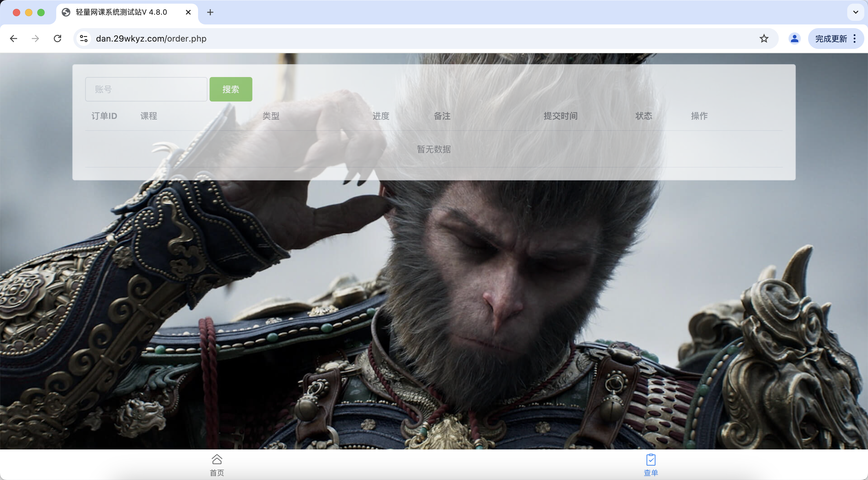Bookmark this page with the star icon
Image resolution: width=868 pixels, height=480 pixels.
(764, 39)
